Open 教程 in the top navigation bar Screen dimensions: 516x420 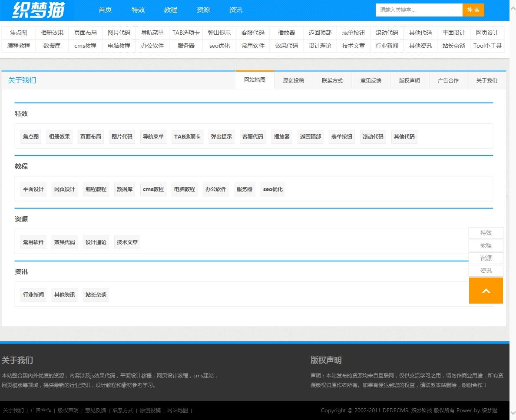pos(171,10)
